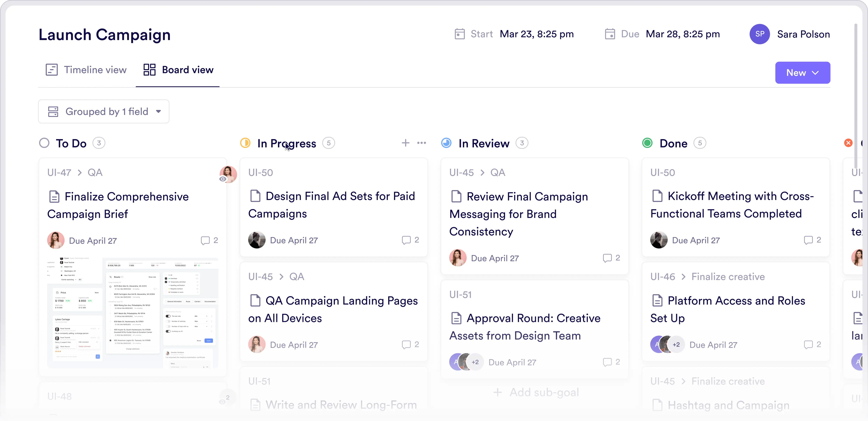This screenshot has width=868, height=421.
Task: Click the Due date calendar icon
Action: 610,34
